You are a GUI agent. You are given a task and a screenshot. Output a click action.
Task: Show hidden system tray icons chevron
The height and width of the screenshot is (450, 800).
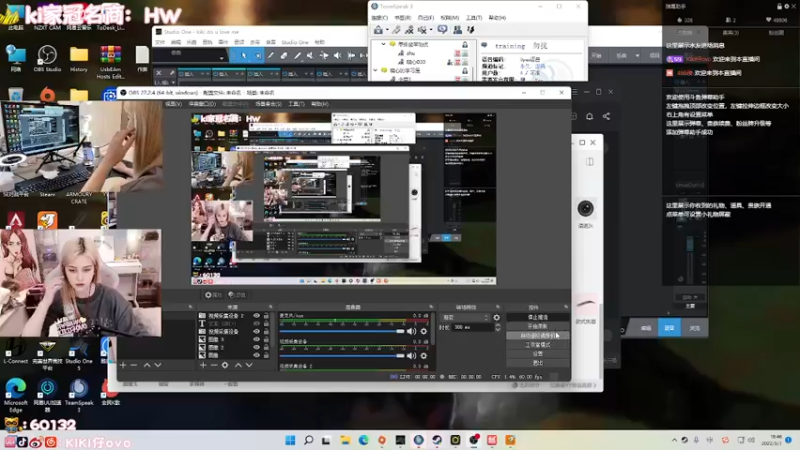click(x=674, y=440)
